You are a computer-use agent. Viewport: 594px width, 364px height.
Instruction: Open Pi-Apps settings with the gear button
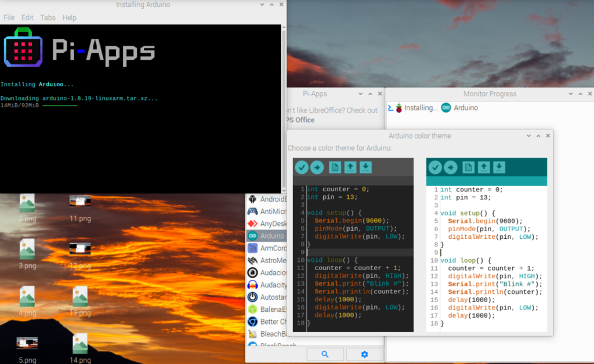click(x=364, y=354)
